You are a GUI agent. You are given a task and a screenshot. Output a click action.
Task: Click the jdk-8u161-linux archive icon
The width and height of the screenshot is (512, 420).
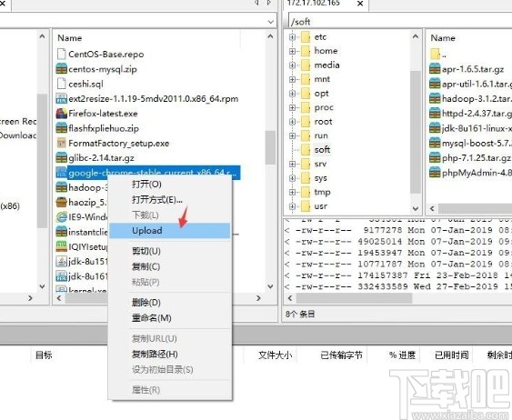click(x=435, y=128)
